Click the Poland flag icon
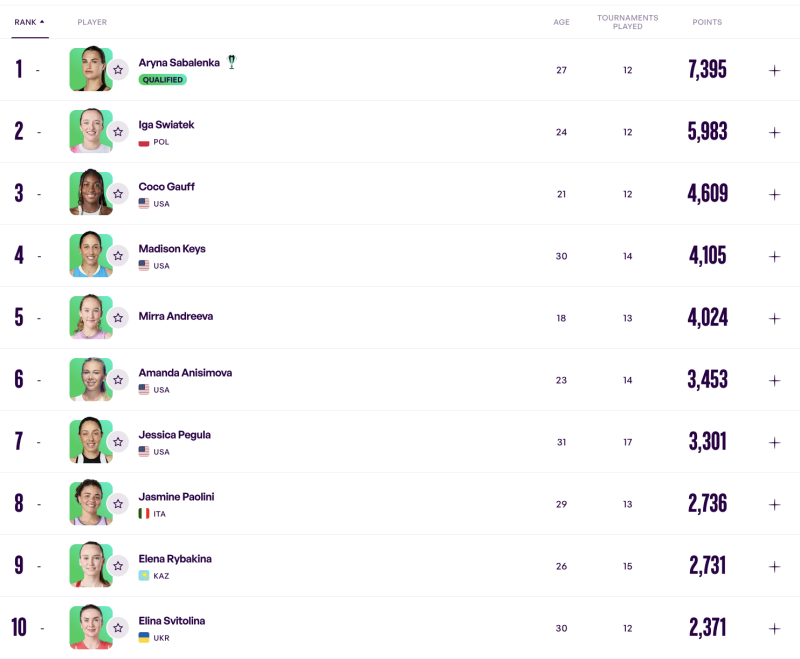The width and height of the screenshot is (800, 659). point(144,142)
